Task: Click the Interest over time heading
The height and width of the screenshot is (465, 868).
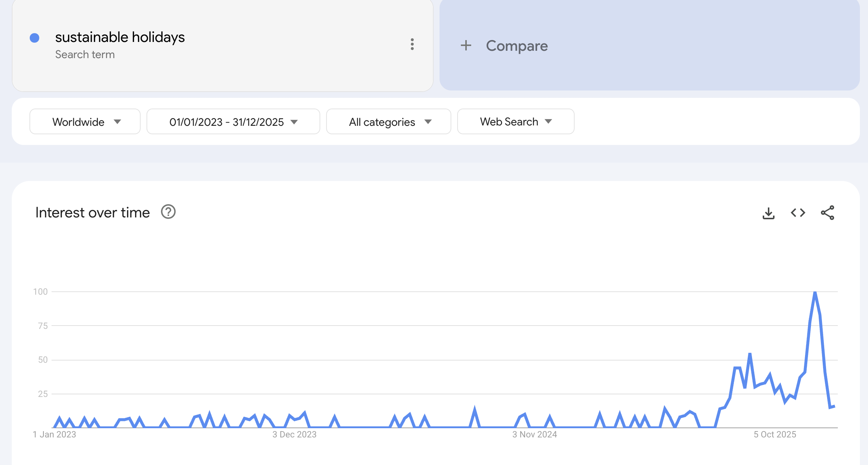Action: [x=92, y=212]
